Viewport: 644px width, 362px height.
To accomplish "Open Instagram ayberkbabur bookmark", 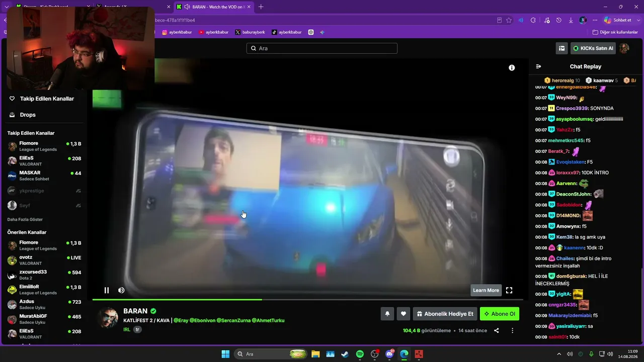I will coord(177,32).
